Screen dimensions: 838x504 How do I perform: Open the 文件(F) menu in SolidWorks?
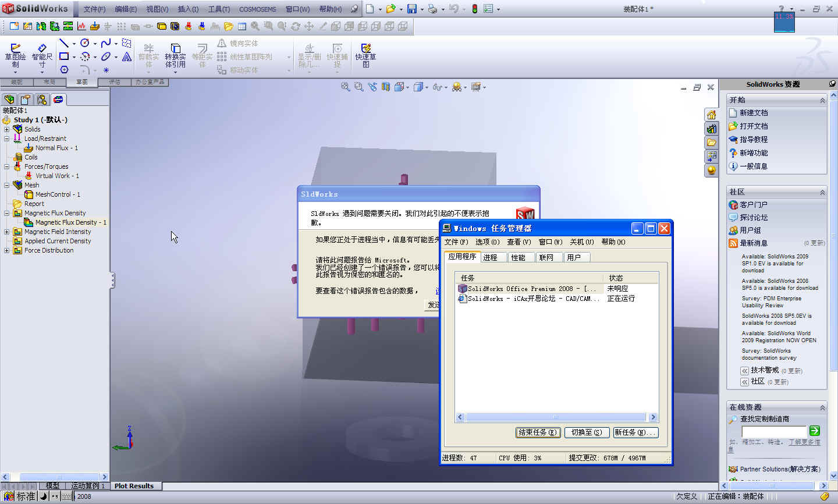94,9
